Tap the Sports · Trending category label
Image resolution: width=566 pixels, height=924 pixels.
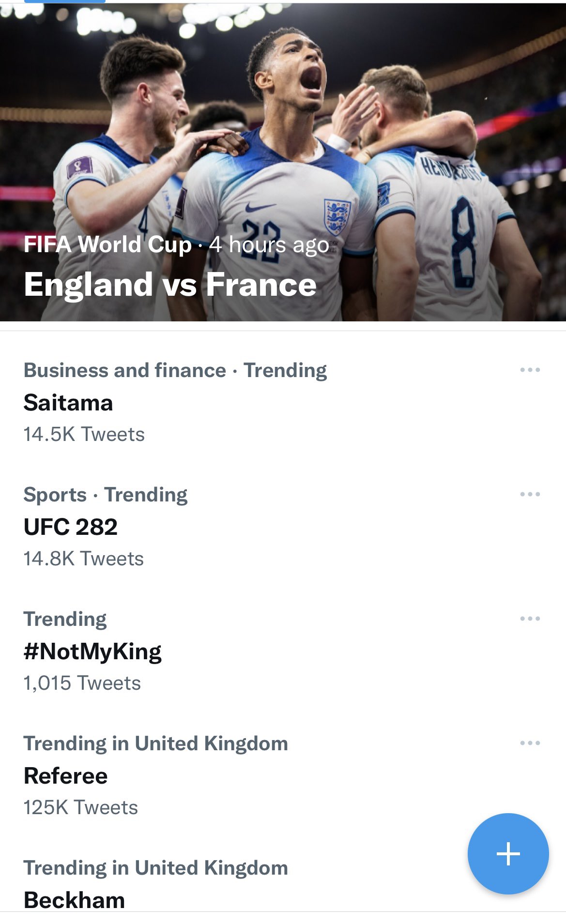click(106, 495)
